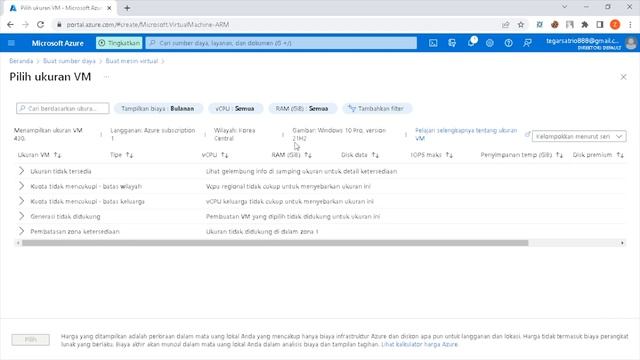
Task: Bookmark this page with star icon
Action: [x=521, y=24]
